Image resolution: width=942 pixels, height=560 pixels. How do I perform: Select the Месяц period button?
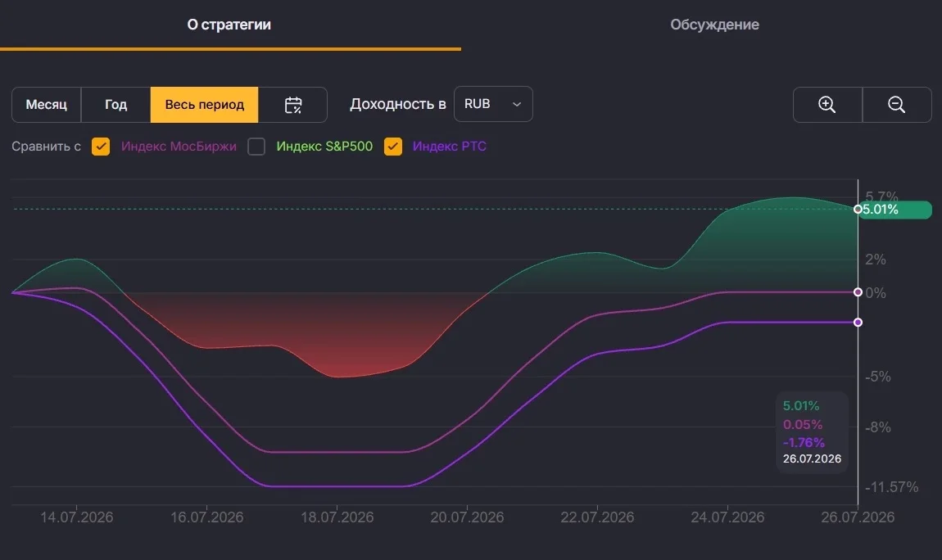point(46,105)
